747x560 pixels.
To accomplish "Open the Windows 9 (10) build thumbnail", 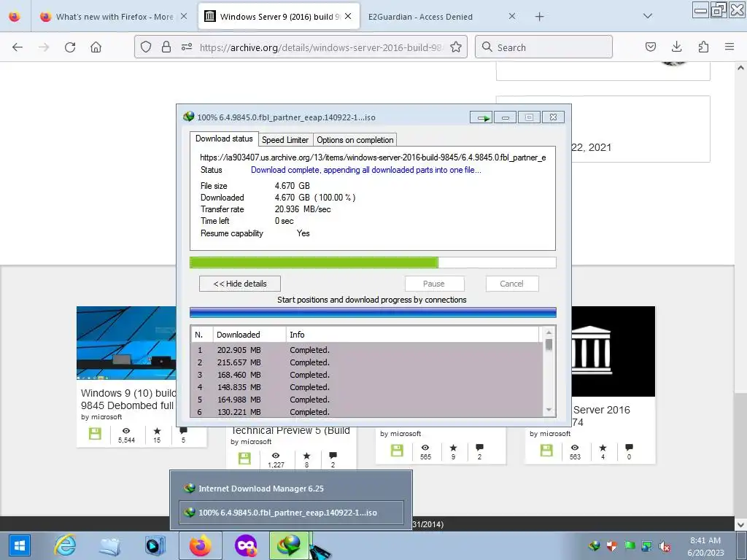I will point(126,343).
